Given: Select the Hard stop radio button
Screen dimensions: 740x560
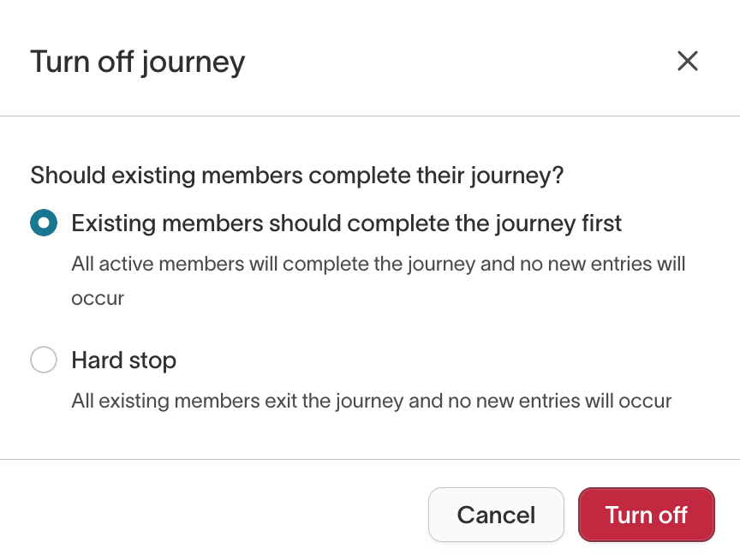Looking at the screenshot, I should (44, 360).
